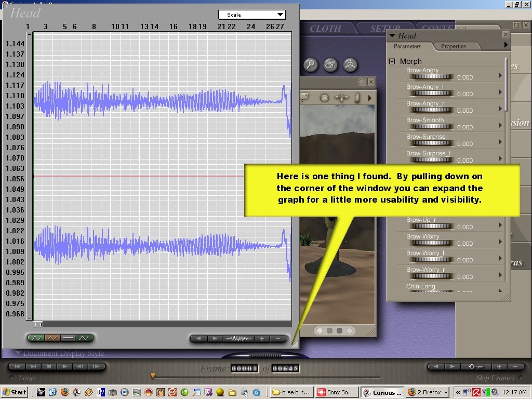Click the magnifier camera control icon
Viewport: 532px width, 399px height.
coord(311,65)
